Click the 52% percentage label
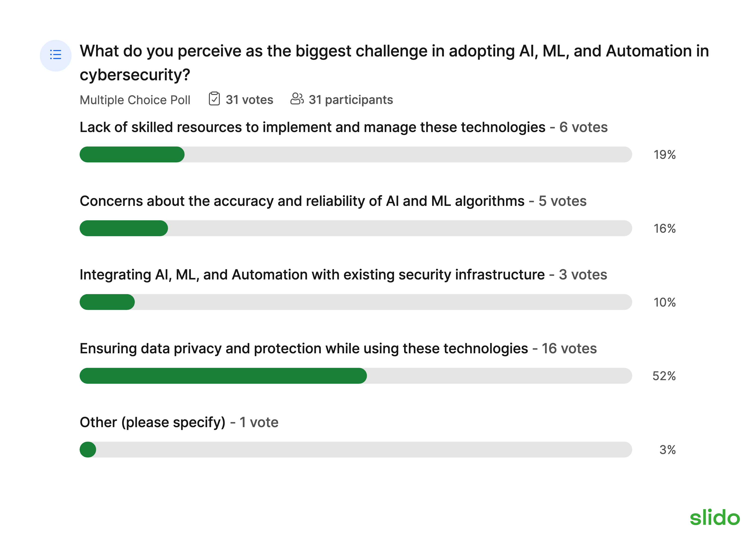 click(x=664, y=376)
